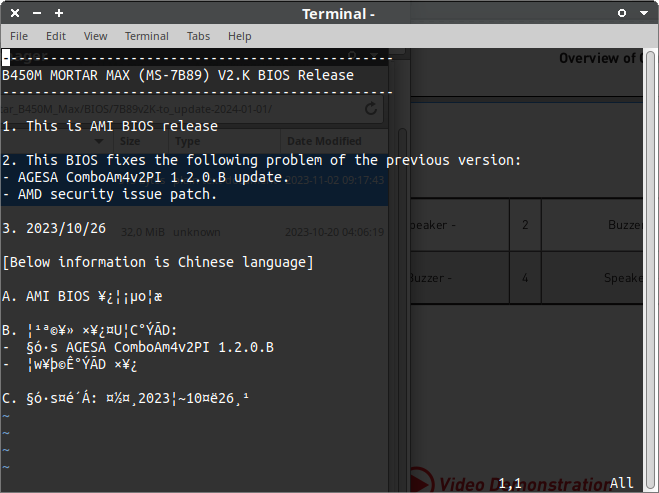Open the Terminal menu
The width and height of the screenshot is (659, 493).
point(147,36)
